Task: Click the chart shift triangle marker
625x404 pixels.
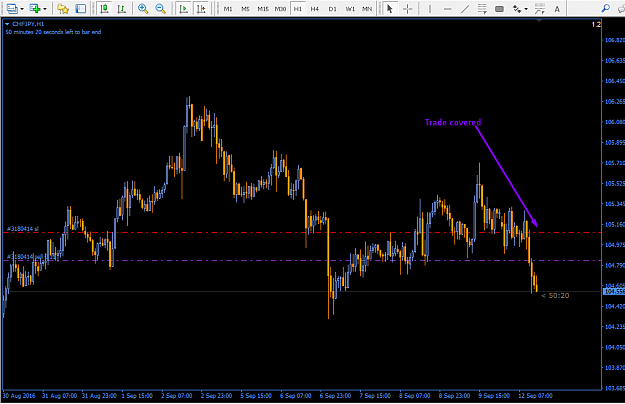Action: click(x=539, y=20)
